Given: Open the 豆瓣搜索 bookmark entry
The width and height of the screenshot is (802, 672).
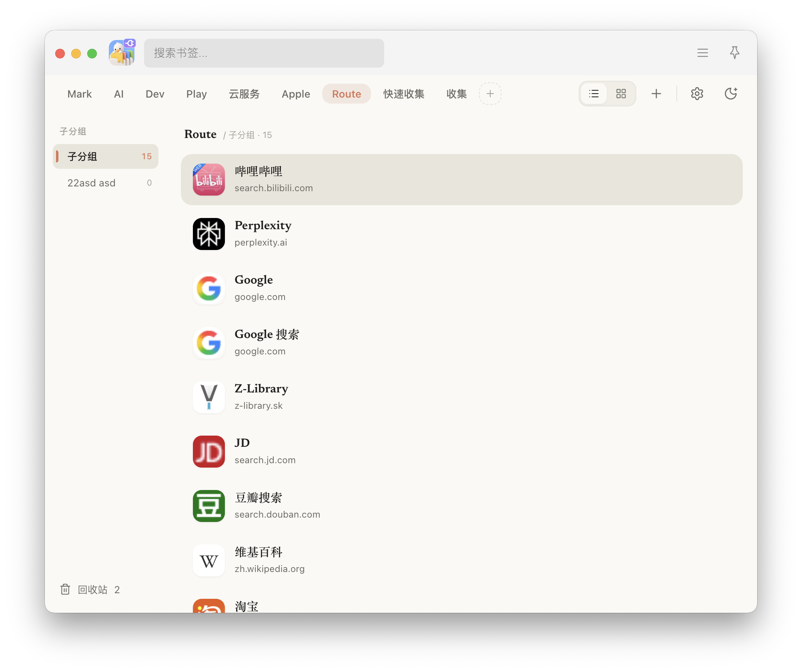Looking at the screenshot, I should tap(462, 506).
